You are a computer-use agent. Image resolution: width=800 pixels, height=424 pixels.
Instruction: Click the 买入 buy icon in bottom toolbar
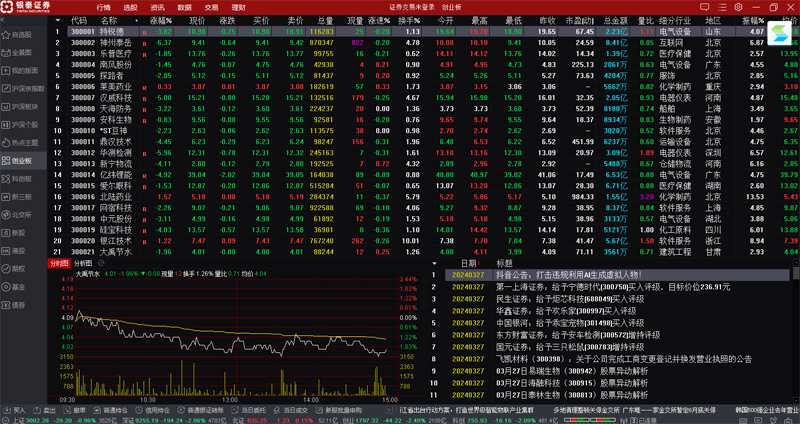coord(6,410)
